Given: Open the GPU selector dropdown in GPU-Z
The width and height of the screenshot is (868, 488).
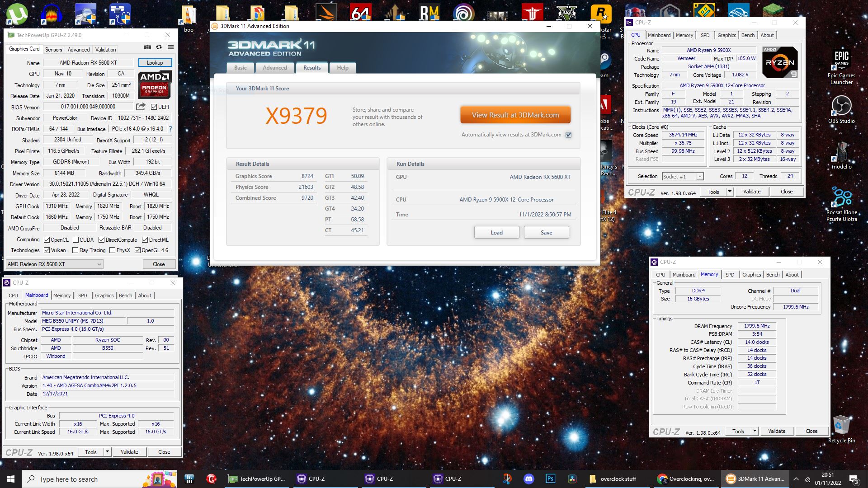Looking at the screenshot, I should pos(54,264).
